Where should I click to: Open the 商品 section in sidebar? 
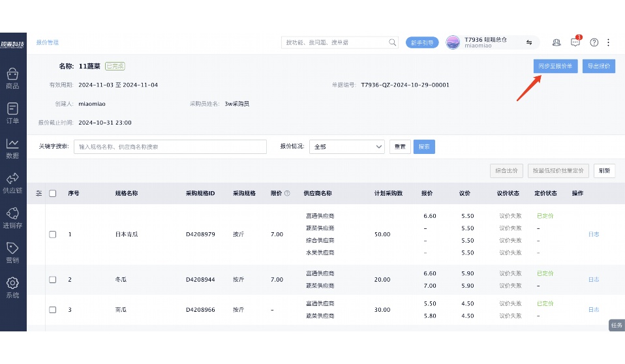[x=12, y=78]
